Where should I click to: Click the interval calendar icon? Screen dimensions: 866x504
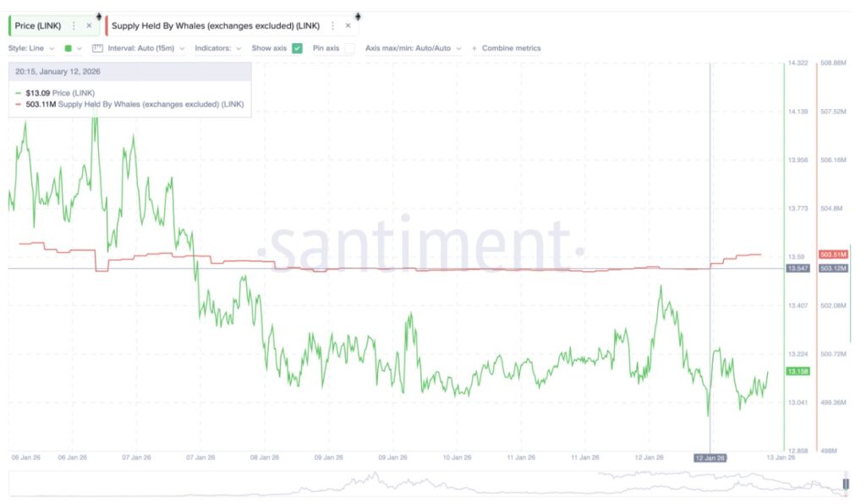(x=97, y=48)
